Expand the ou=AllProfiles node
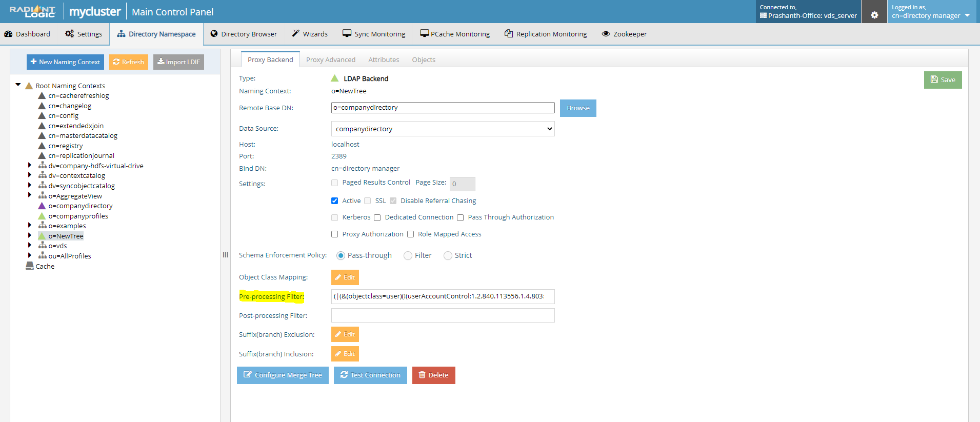980x422 pixels. tap(29, 255)
